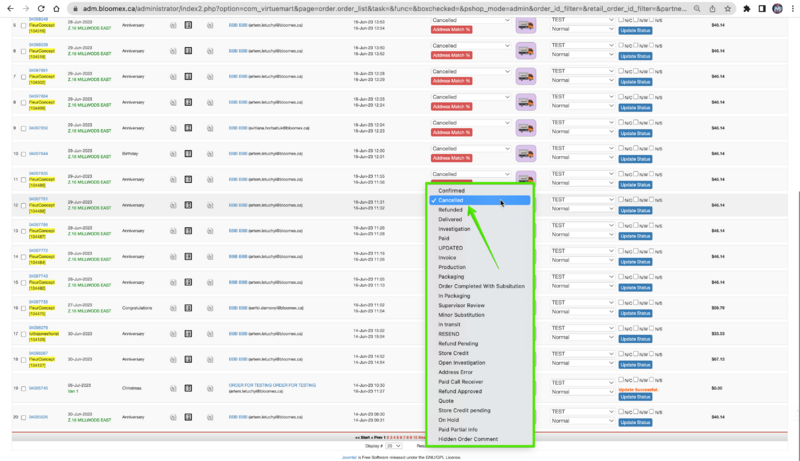Viewport: 800px width, 461px height.
Task: Open the TEST dropdown in row 13
Action: pos(582,225)
